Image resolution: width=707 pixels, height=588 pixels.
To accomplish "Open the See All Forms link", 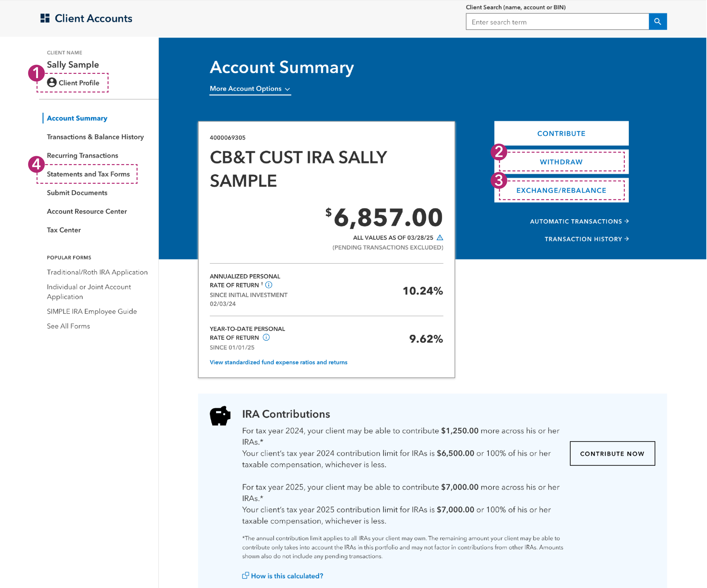I will tap(68, 326).
